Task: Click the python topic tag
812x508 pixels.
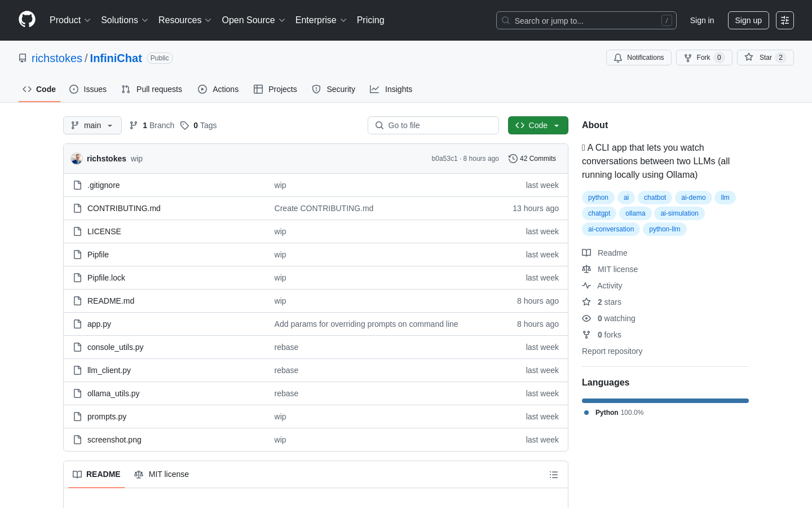Action: click(x=598, y=198)
